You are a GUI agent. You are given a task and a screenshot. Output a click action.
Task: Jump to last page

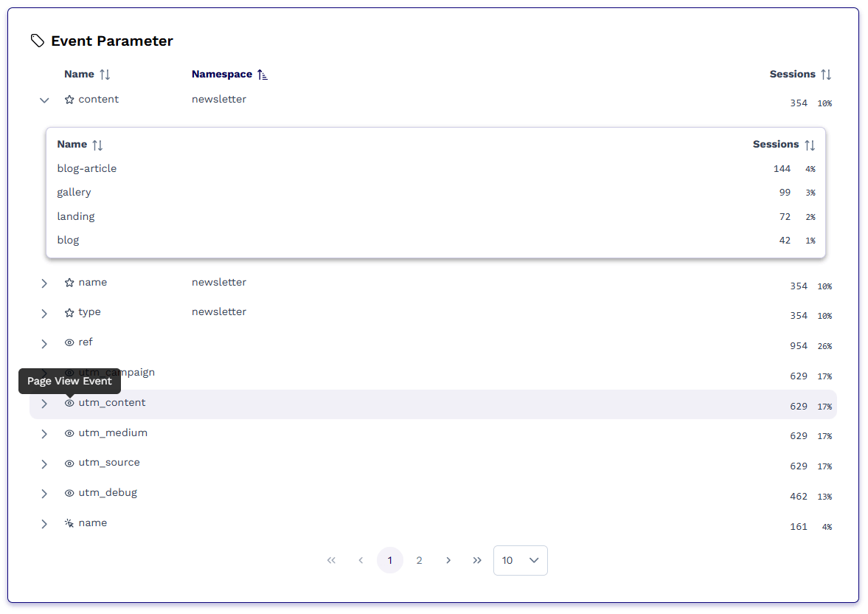[x=477, y=560]
